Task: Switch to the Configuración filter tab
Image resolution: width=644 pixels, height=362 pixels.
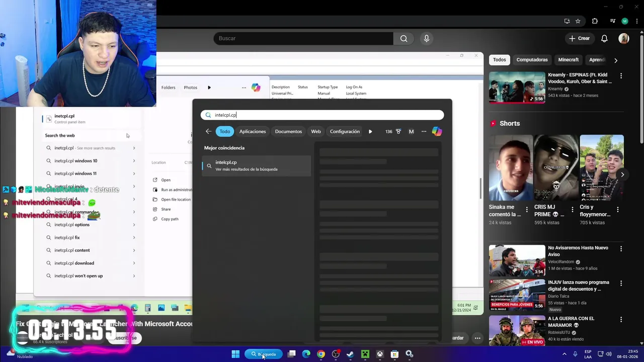Action: tap(345, 131)
